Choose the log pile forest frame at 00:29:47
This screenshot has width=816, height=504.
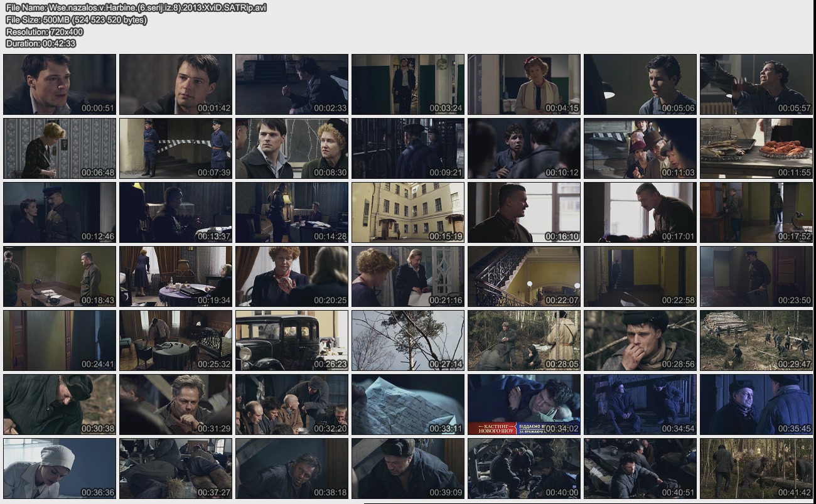click(756, 340)
